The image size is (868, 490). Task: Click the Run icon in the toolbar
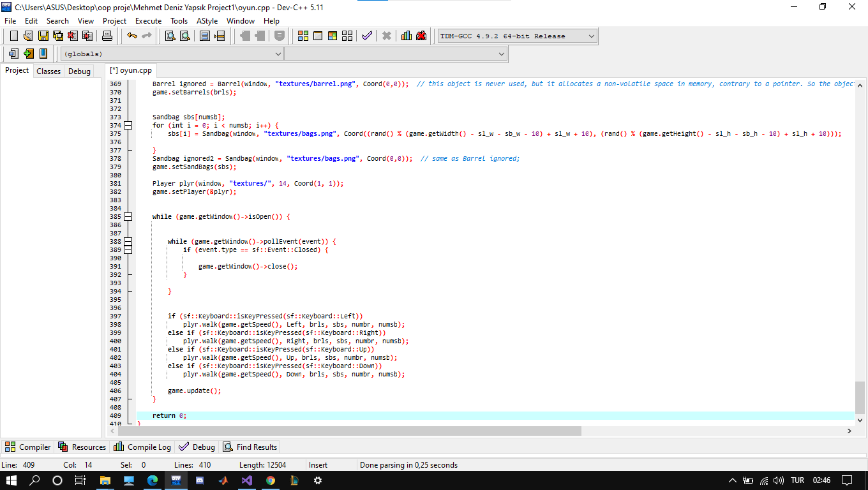coord(317,36)
